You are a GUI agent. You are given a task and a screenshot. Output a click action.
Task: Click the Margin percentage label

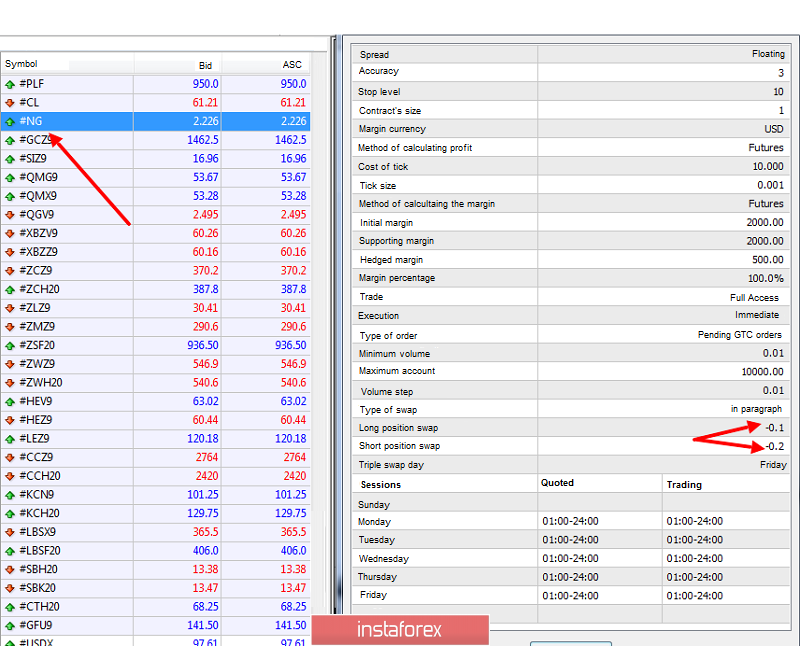[397, 278]
